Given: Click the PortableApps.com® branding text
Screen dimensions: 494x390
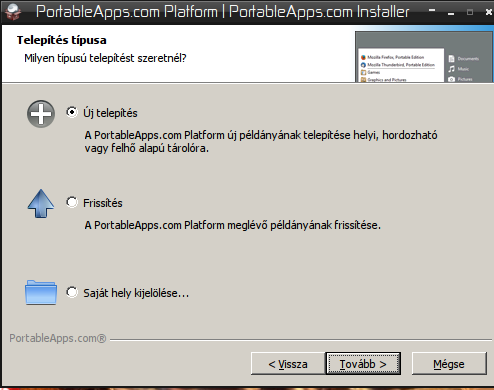Looking at the screenshot, I should pos(57,338).
